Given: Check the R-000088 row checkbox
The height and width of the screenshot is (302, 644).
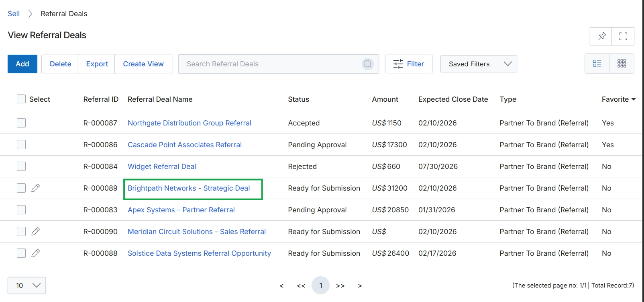Looking at the screenshot, I should point(21,253).
